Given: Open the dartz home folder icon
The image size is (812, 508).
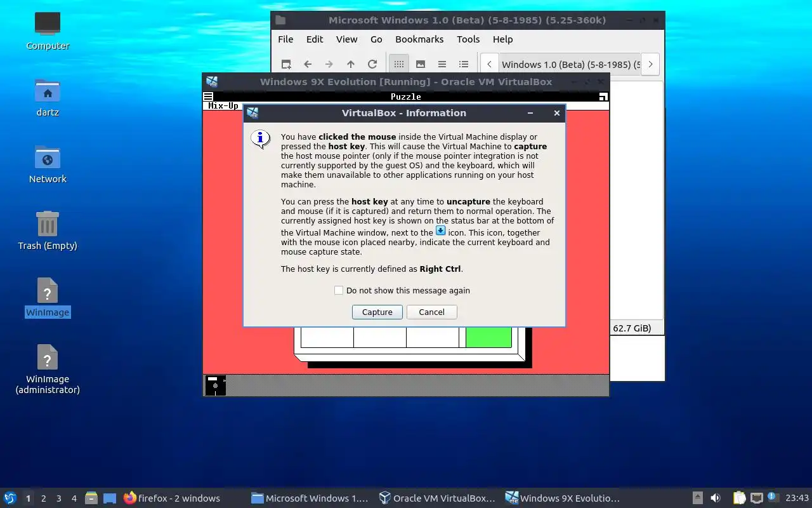Looking at the screenshot, I should click(48, 97).
